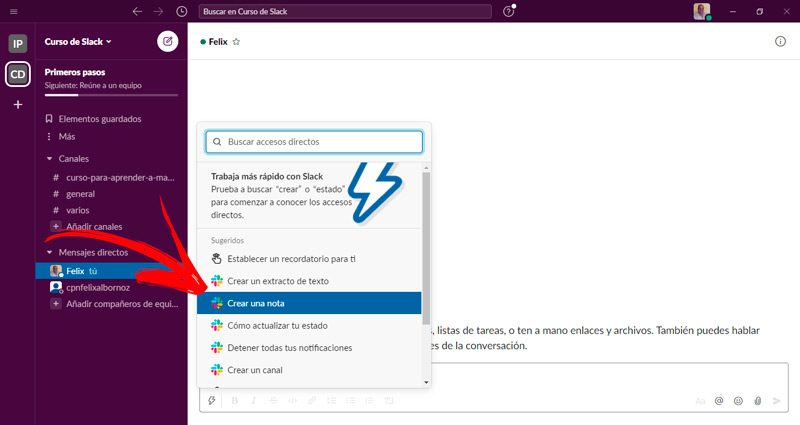800x425 pixels.
Task: Switch to the IP workspace icon
Action: [18, 44]
